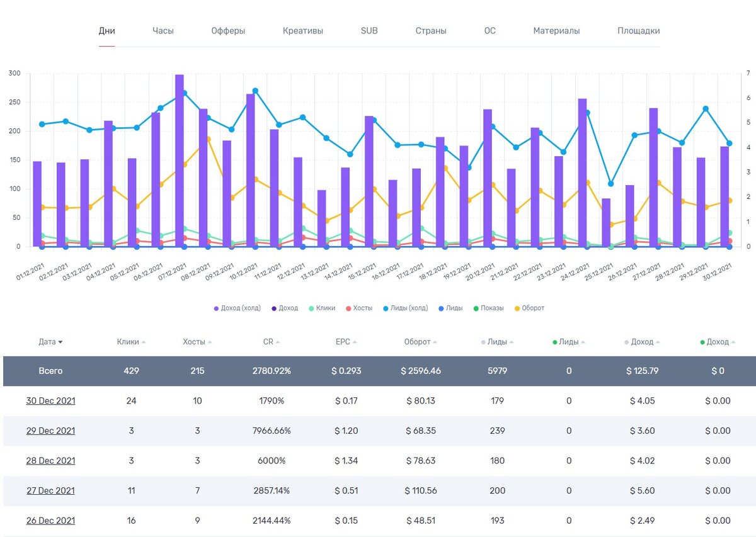Switch to the Часы tab

pos(163,30)
